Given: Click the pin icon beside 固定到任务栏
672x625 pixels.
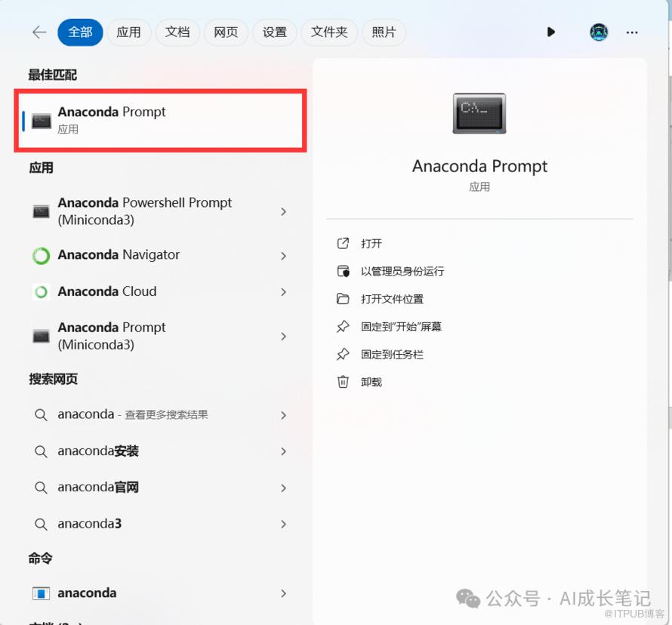Looking at the screenshot, I should pyautogui.click(x=343, y=354).
